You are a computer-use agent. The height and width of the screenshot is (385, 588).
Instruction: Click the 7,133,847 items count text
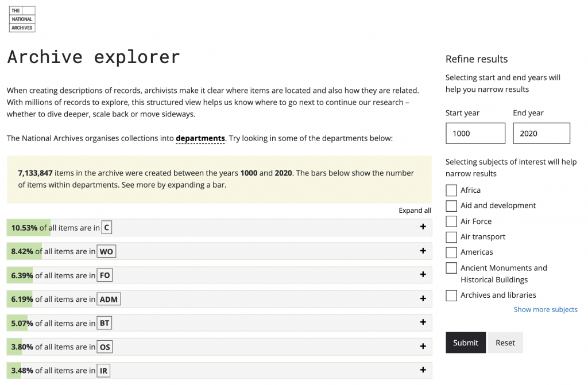35,173
